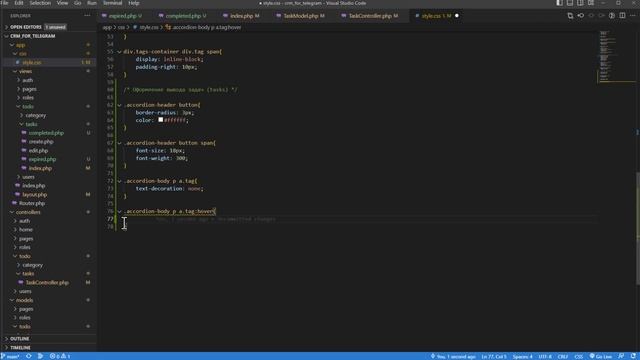Change language mode via CSS status item
This screenshot has width=640, height=360.
(x=579, y=356)
